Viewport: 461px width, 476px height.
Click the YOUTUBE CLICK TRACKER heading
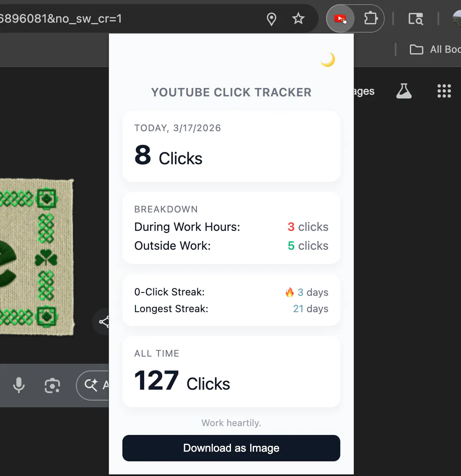tap(231, 92)
